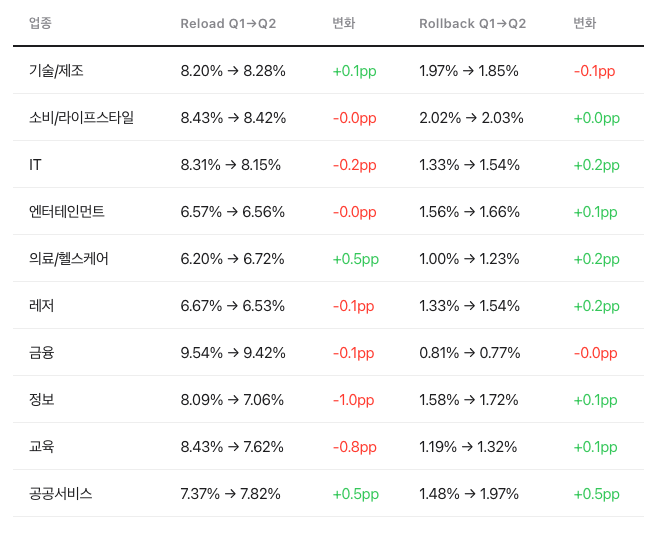Click the 금융 row label
Viewport: 655px width, 533px height.
[41, 353]
